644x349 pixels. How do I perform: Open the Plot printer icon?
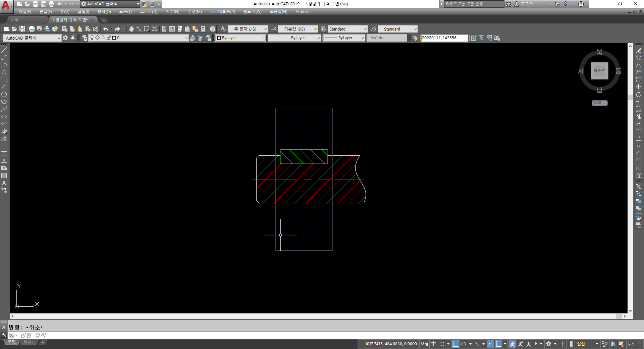pos(32,29)
